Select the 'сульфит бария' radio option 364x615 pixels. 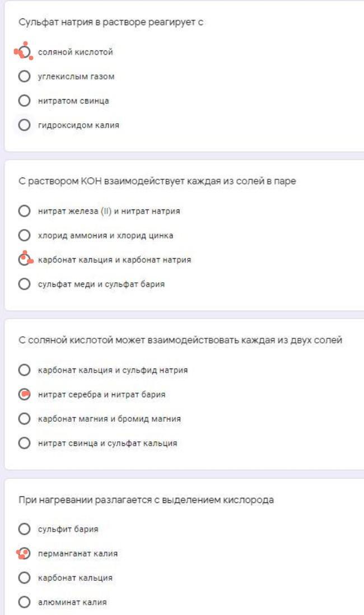click(x=24, y=529)
